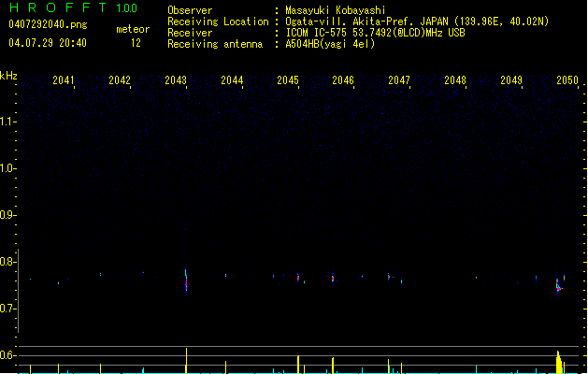
Task: Click the kHz axis unit label
Action: click(8, 76)
